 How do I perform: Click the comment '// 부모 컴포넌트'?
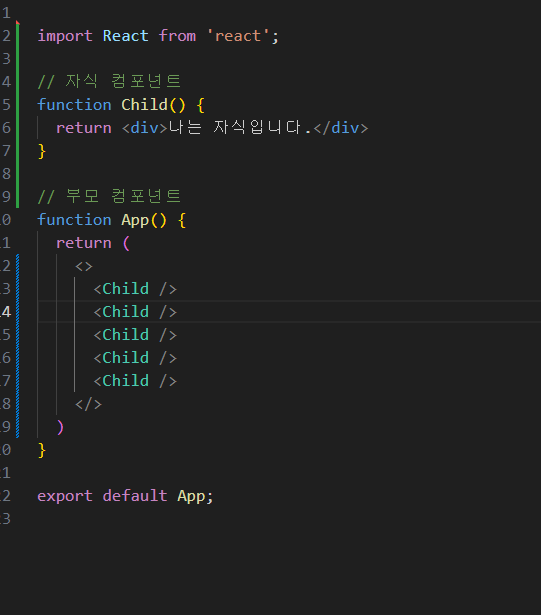click(x=109, y=196)
